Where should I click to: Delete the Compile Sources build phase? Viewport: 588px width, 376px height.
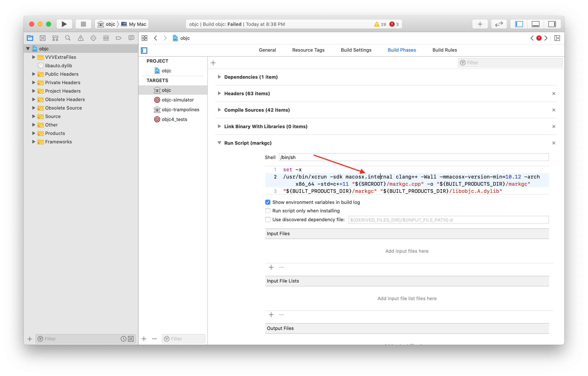pos(554,110)
